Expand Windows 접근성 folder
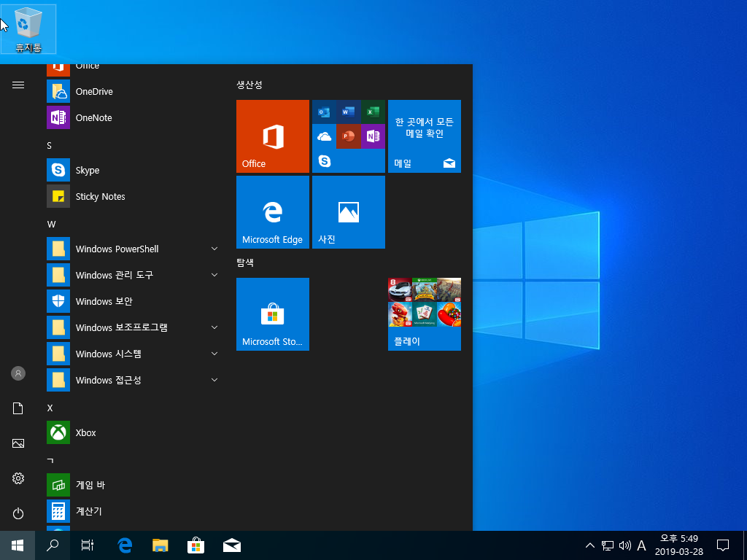 point(133,380)
